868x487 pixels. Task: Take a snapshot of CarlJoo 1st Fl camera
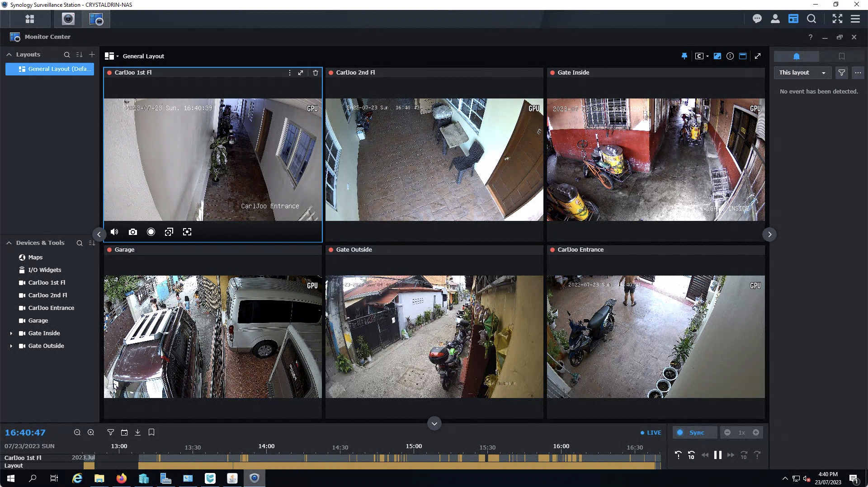tap(132, 232)
